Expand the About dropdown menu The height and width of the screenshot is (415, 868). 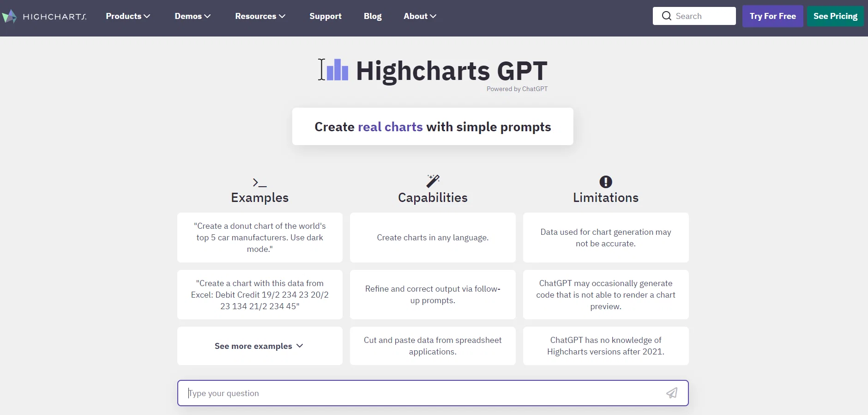(x=420, y=16)
